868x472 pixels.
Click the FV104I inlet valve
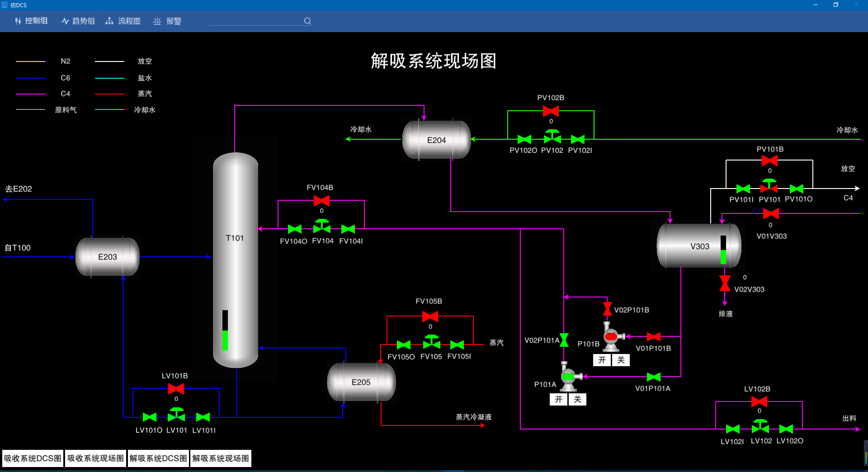coord(348,229)
